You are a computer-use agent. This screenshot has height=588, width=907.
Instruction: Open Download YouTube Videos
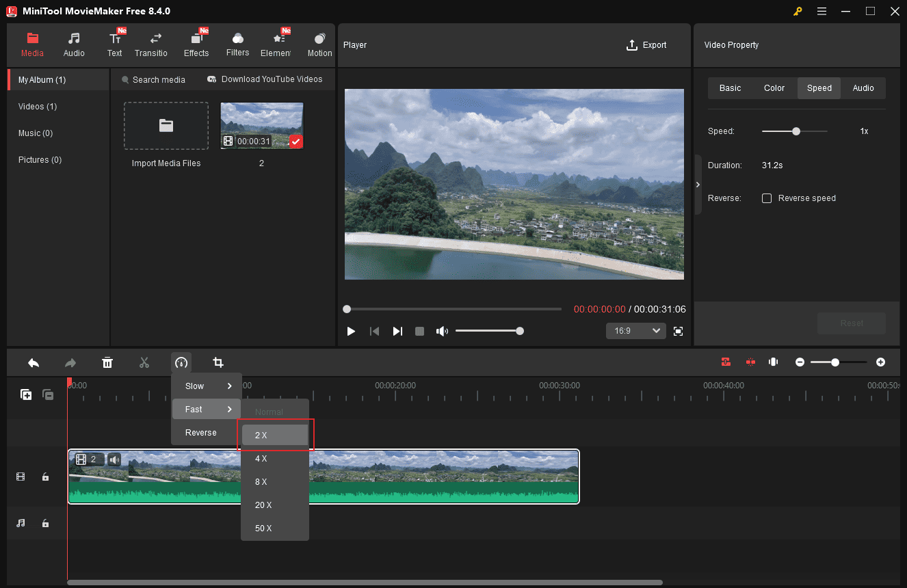click(265, 79)
